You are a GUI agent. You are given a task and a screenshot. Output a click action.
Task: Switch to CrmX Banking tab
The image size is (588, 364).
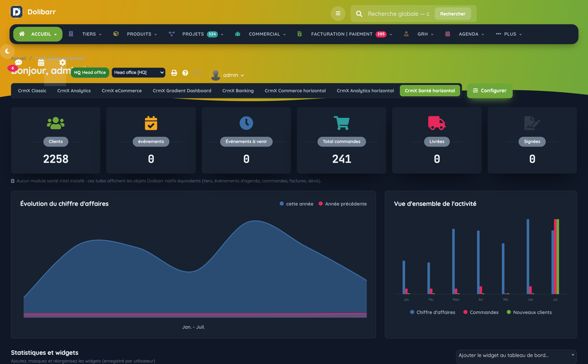pyautogui.click(x=238, y=91)
